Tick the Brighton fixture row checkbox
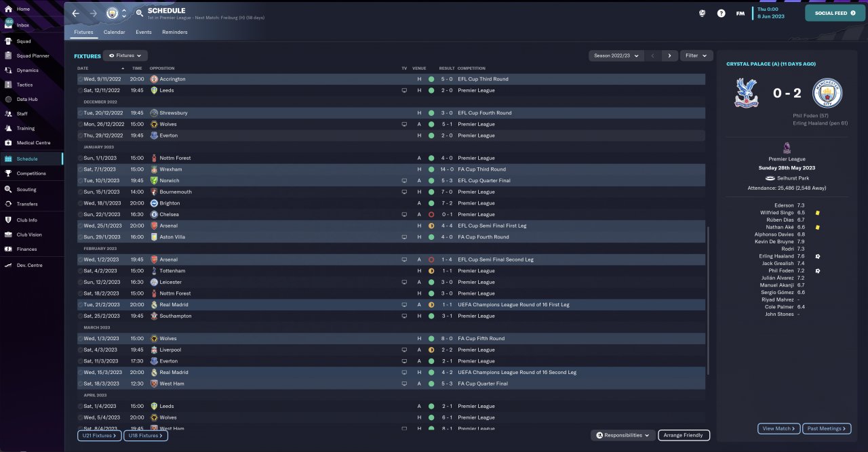 coord(80,203)
